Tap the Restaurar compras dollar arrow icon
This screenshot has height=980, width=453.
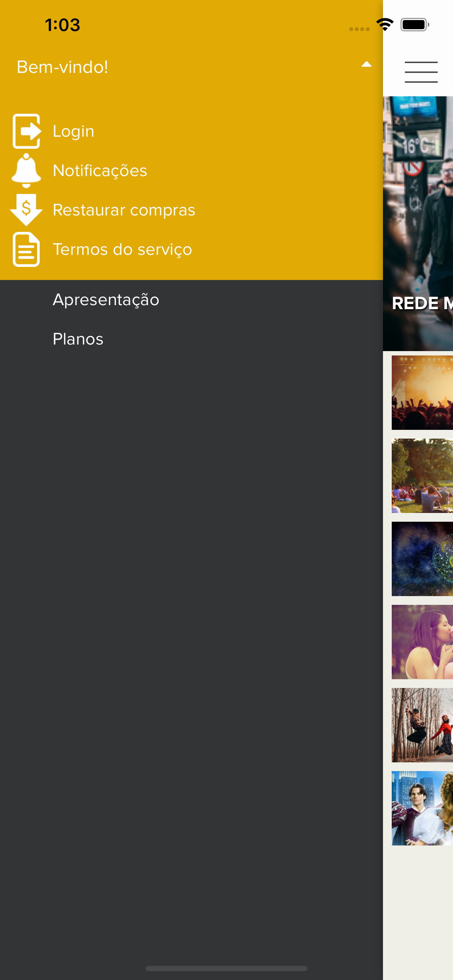(26, 210)
